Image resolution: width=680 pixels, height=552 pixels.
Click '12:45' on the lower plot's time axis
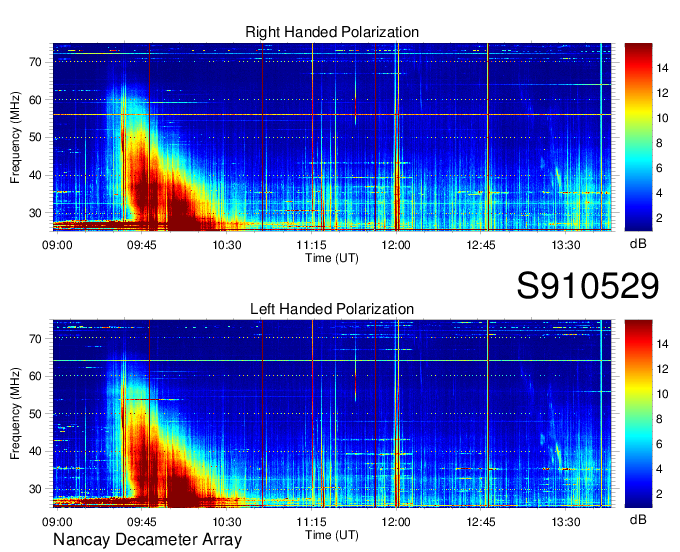tap(481, 522)
